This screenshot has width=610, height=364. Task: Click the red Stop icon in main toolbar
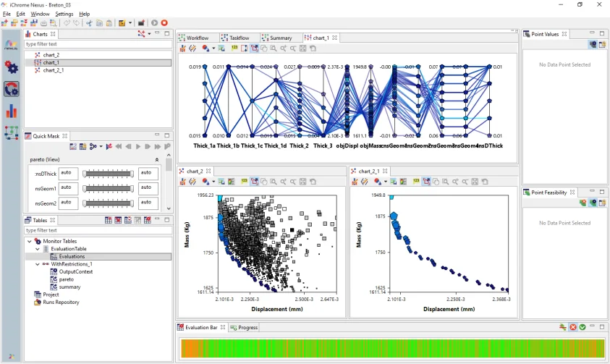pos(164,23)
